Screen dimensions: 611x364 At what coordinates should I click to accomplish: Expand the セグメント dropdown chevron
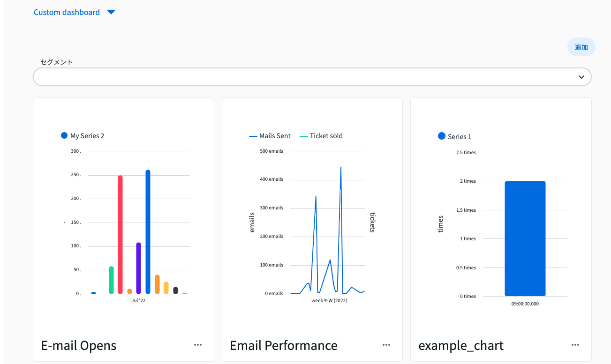(581, 77)
